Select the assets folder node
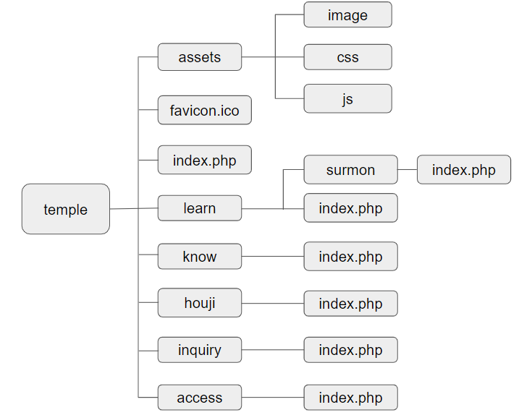This screenshot has width=532, height=415. coord(200,57)
